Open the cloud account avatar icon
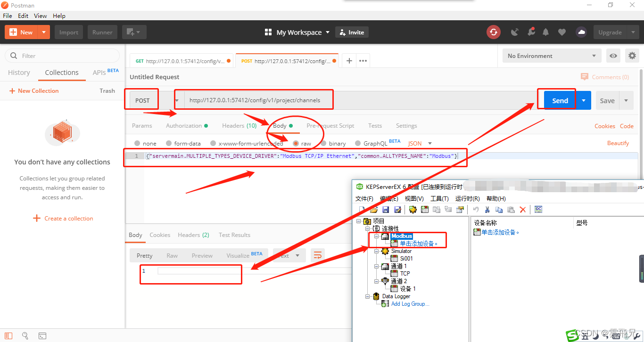This screenshot has width=644, height=342. coord(581,32)
